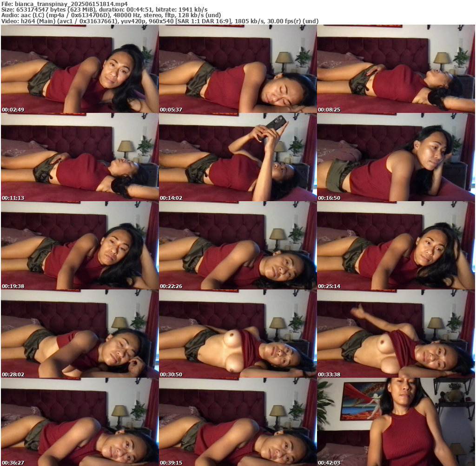Click the Video codec info line
The width and height of the screenshot is (476, 466).
coord(159,21)
